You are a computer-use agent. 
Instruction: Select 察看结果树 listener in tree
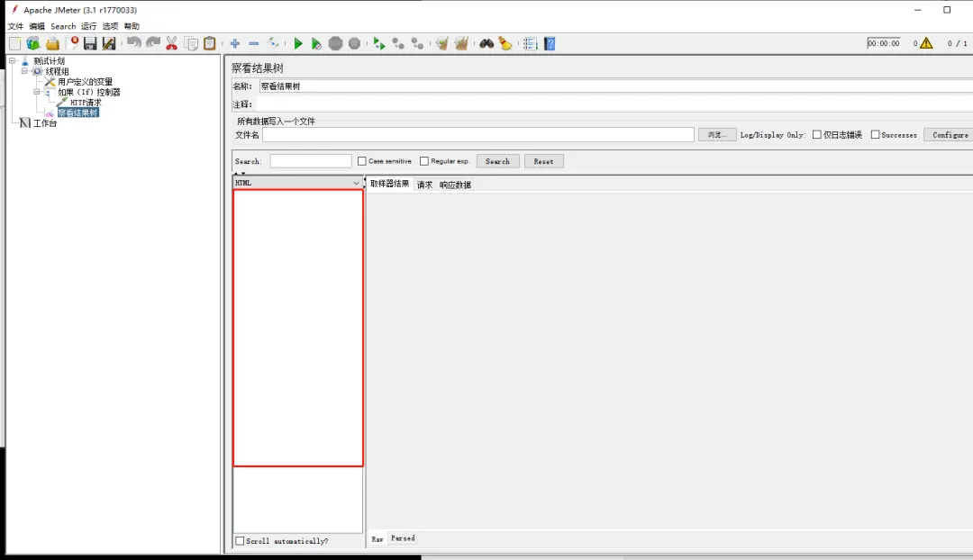[x=77, y=113]
